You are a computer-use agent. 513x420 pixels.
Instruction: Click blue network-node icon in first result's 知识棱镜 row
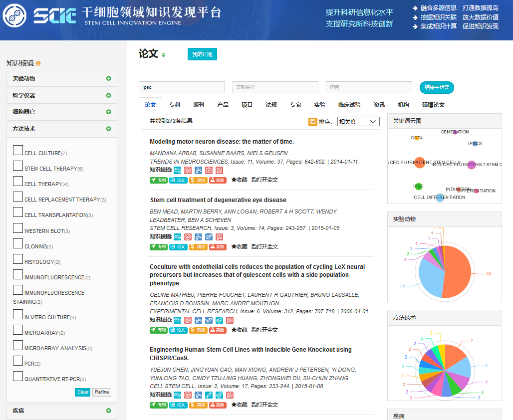coord(198,170)
